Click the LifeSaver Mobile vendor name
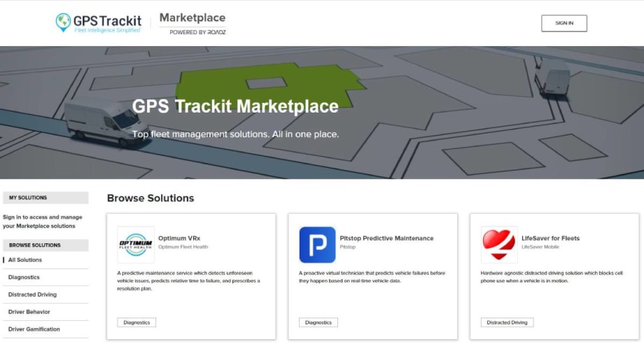The height and width of the screenshot is (344, 644). pyautogui.click(x=540, y=247)
